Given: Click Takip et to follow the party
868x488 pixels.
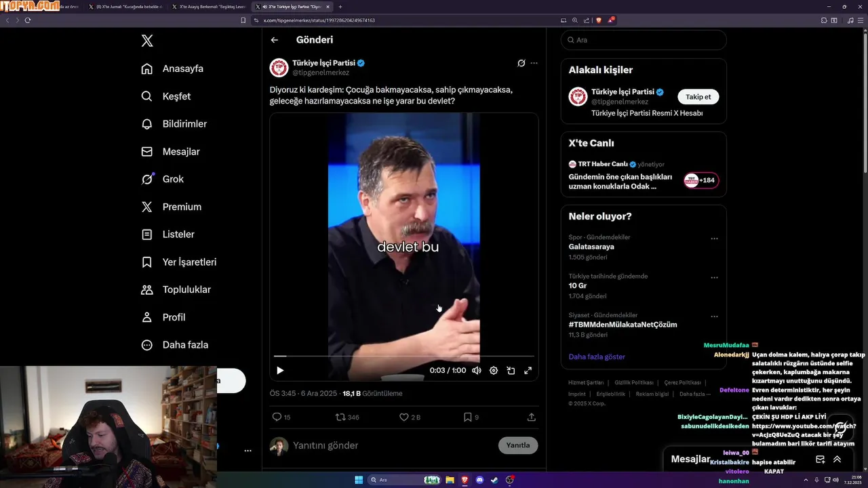Looking at the screenshot, I should pos(698,97).
